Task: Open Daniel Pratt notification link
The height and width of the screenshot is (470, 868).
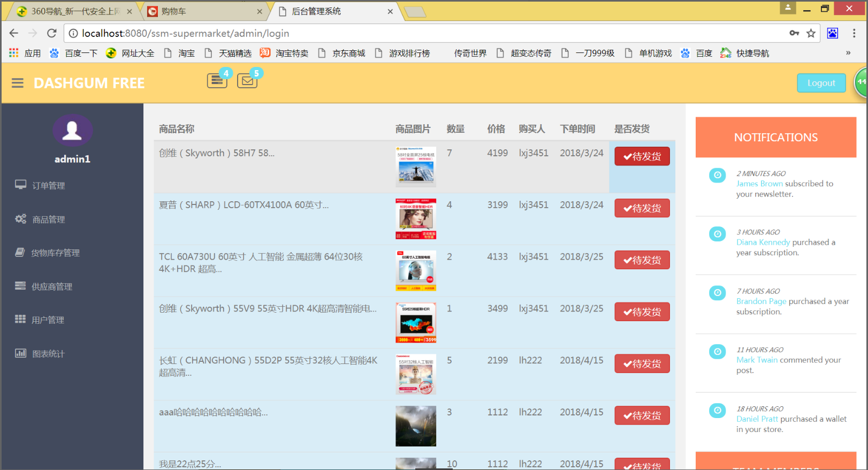Action: click(x=757, y=419)
